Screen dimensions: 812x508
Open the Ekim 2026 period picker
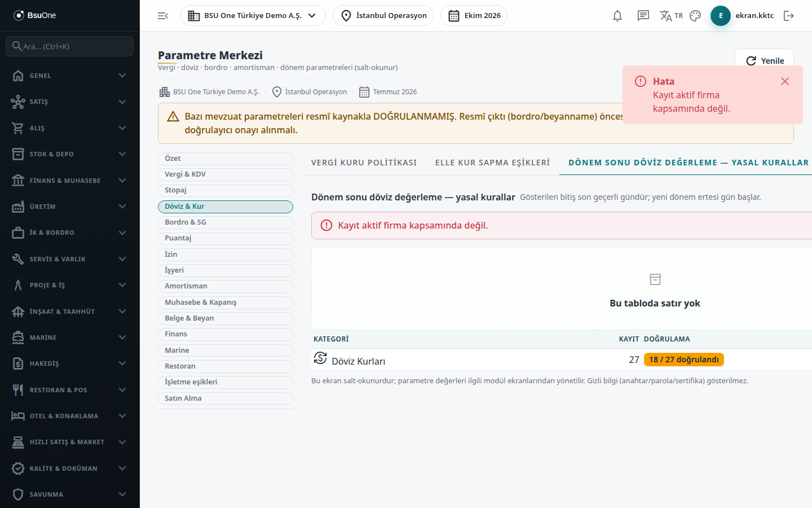pos(474,16)
